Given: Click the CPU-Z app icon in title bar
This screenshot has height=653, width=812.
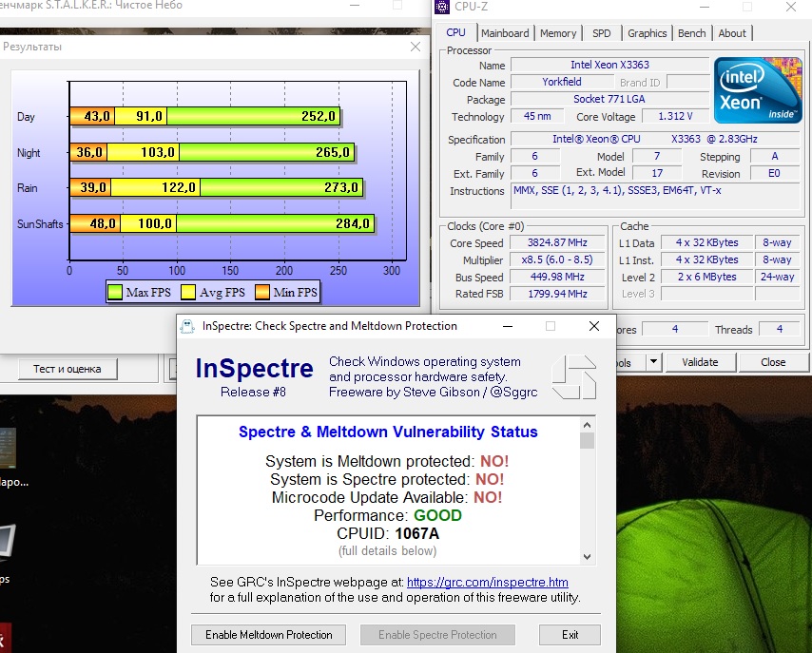Looking at the screenshot, I should coord(442,7).
